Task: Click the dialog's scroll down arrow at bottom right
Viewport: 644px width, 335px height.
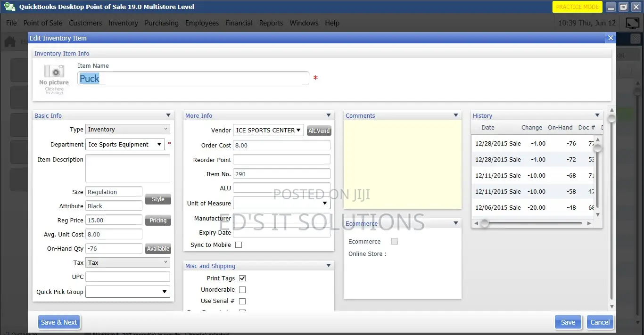Action: tap(612, 307)
